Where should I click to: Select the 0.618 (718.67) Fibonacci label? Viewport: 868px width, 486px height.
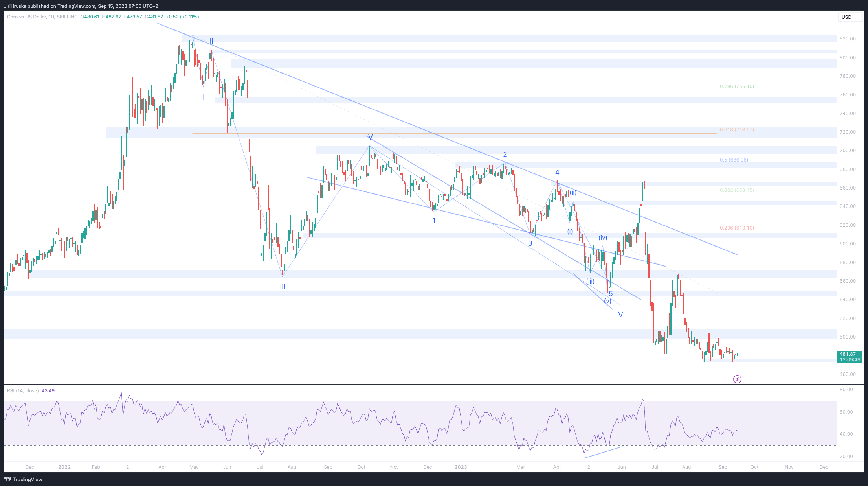click(x=737, y=130)
